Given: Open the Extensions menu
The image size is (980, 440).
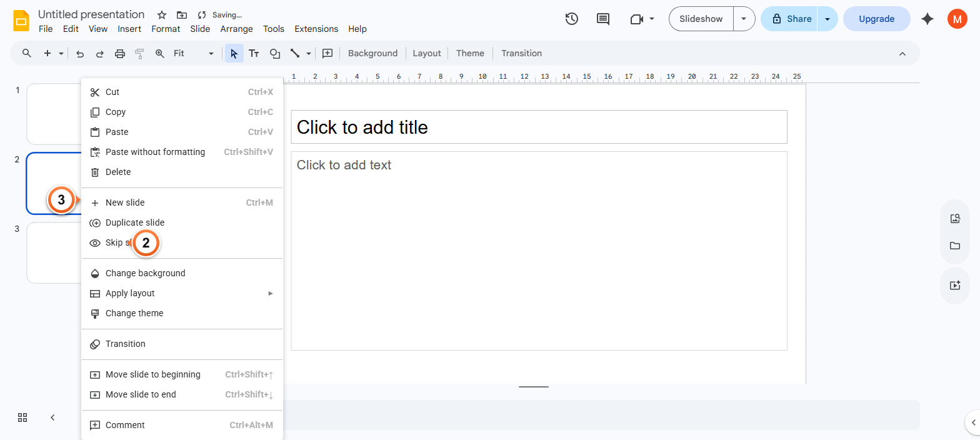Looking at the screenshot, I should pyautogui.click(x=316, y=29).
